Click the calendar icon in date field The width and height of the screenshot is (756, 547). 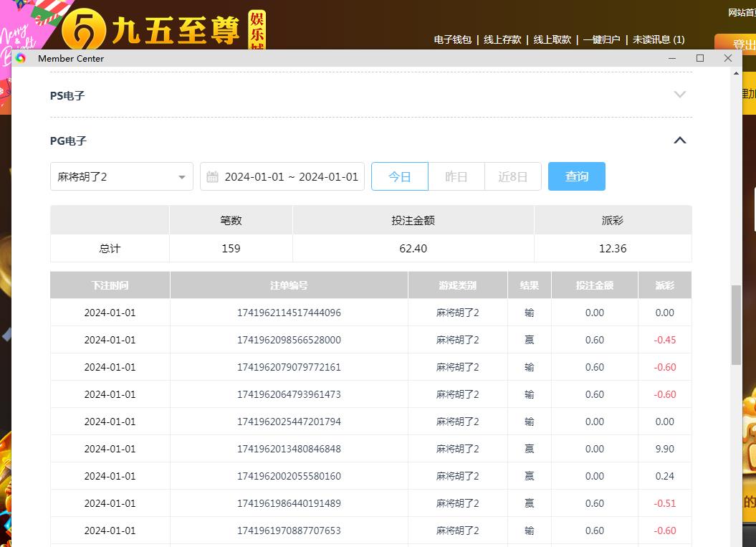tap(212, 177)
